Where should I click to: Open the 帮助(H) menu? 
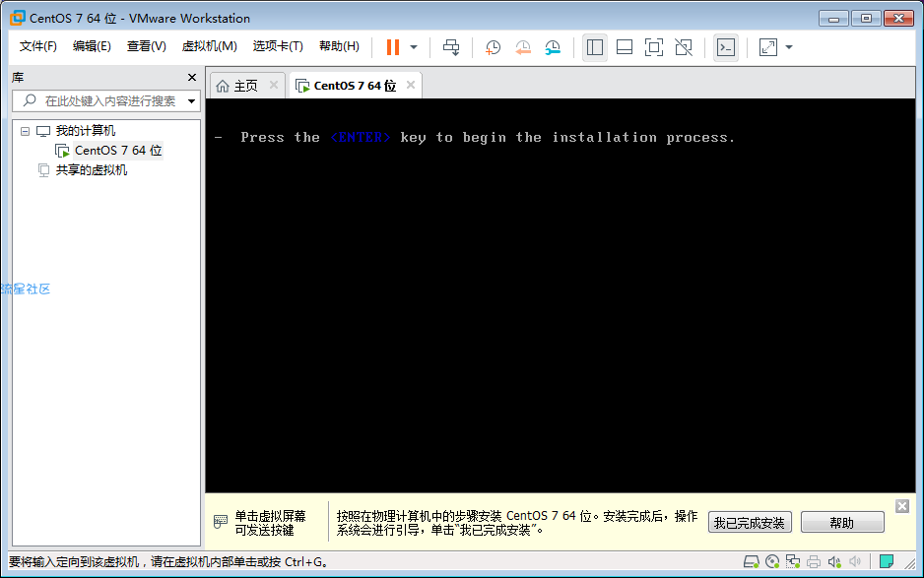click(x=339, y=46)
